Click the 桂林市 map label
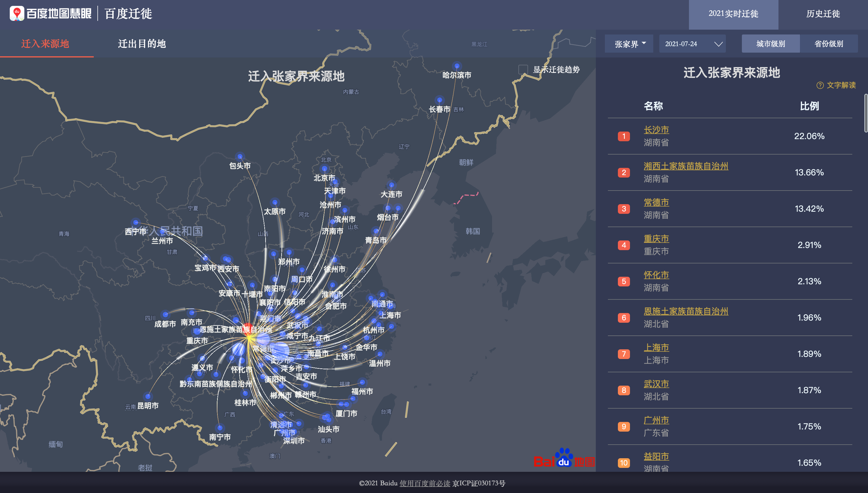 pos(245,403)
